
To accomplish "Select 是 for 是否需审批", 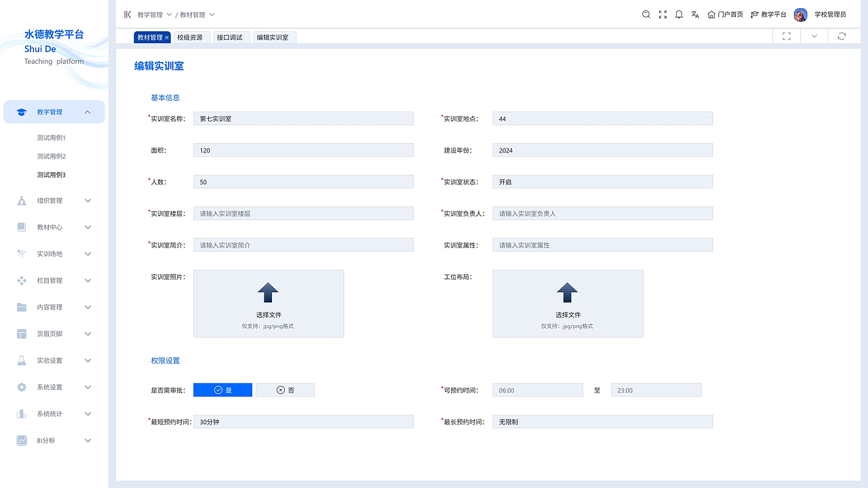I will [222, 390].
